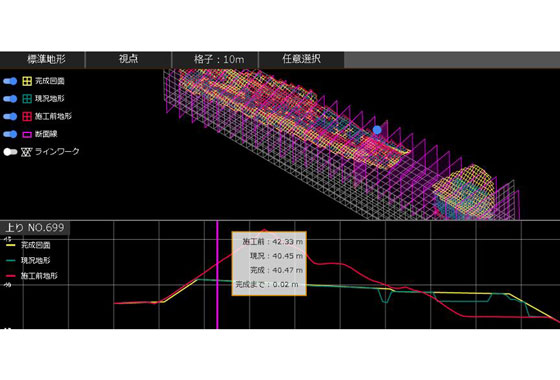Select the 任意選択 tab
This screenshot has height=380, width=560.
(x=301, y=59)
